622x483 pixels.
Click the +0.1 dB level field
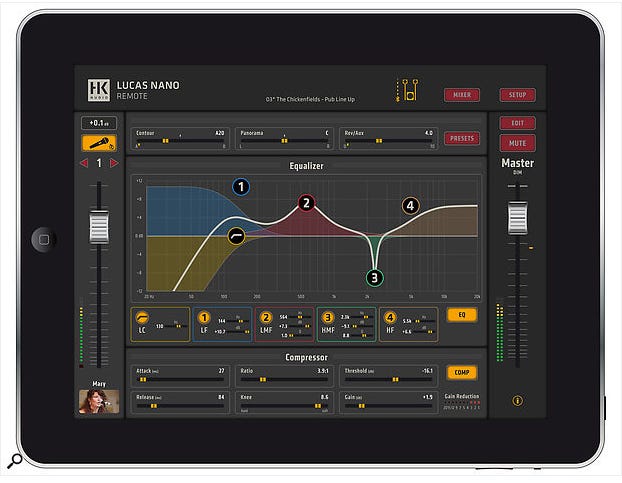99,123
